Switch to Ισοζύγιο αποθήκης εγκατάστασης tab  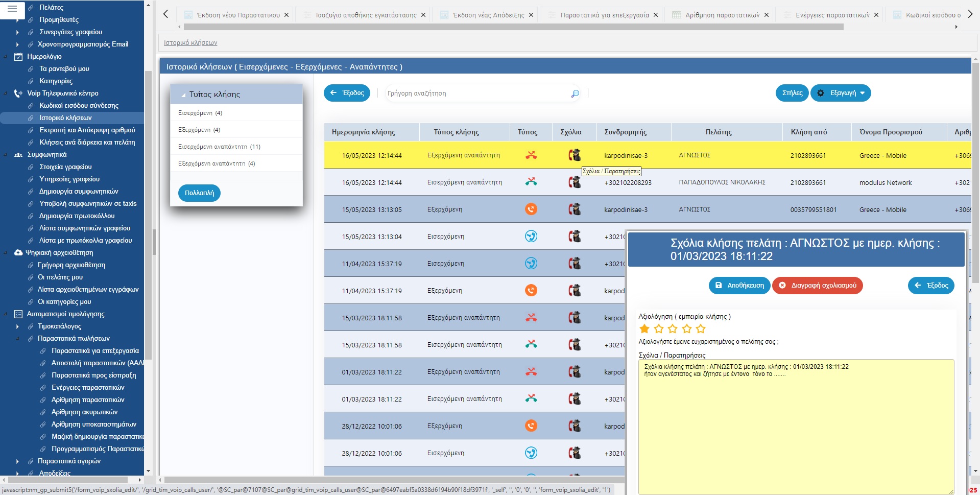pyautogui.click(x=366, y=15)
